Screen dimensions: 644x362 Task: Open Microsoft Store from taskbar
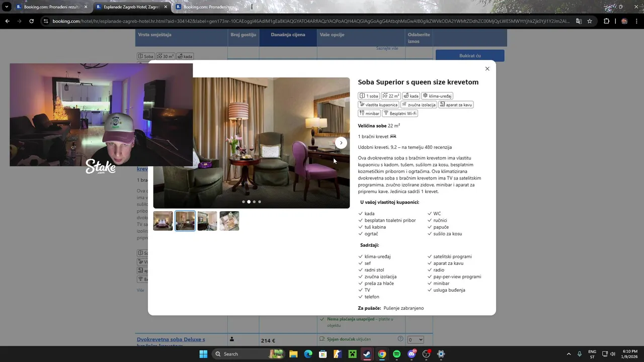[x=323, y=354]
